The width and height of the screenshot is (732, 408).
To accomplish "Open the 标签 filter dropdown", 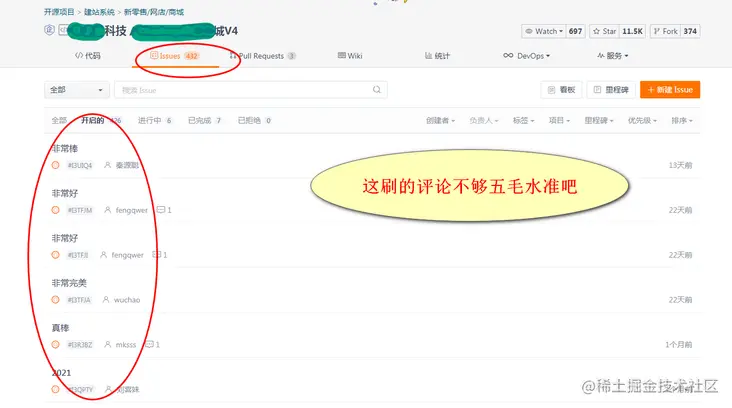I will (523, 120).
